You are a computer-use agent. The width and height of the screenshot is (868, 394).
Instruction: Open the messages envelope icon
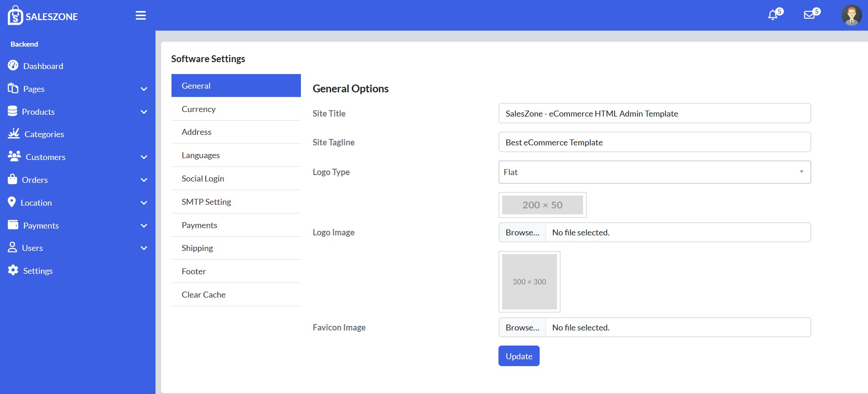point(809,15)
